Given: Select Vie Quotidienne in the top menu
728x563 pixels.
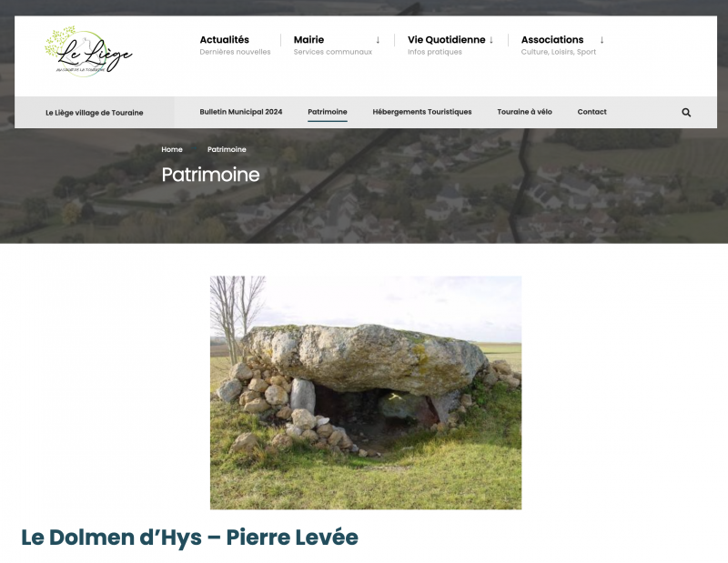Looking at the screenshot, I should (446, 40).
